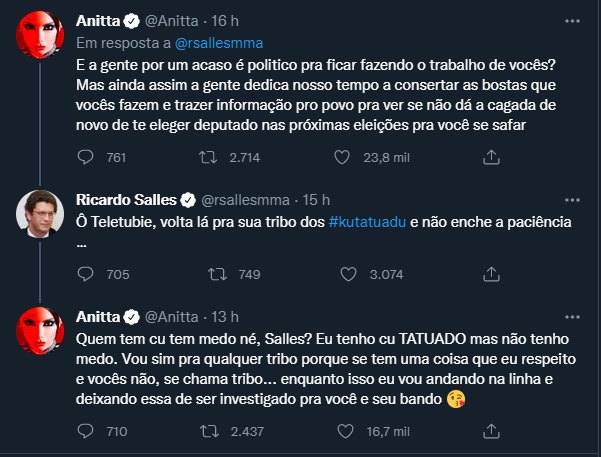Open more options on Anitta's first tweet
This screenshot has width=601, height=457.
tap(569, 20)
